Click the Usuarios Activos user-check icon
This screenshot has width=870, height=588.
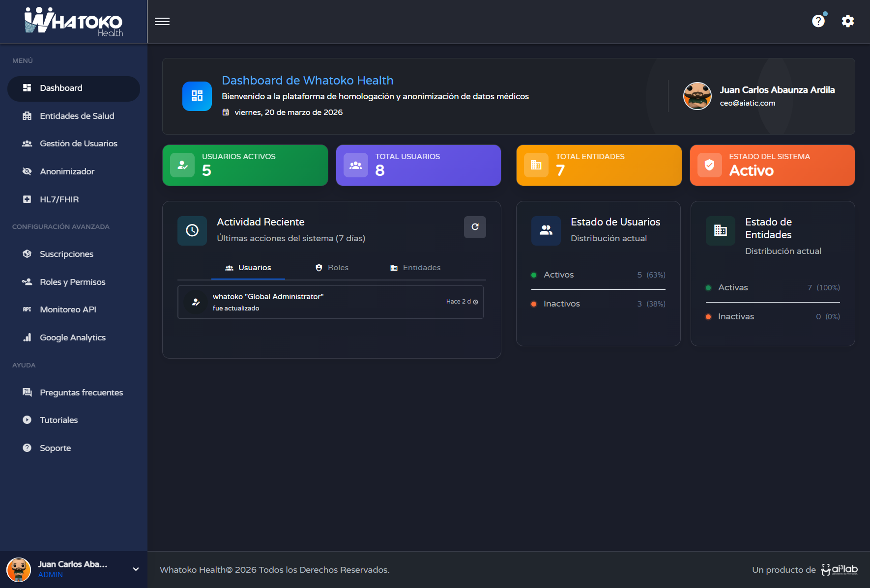click(182, 165)
